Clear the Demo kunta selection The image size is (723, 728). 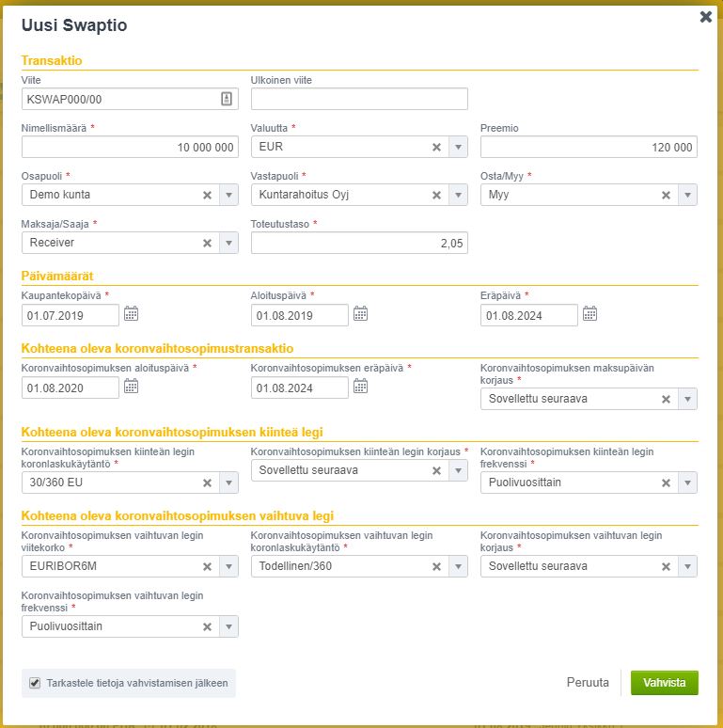point(207,195)
